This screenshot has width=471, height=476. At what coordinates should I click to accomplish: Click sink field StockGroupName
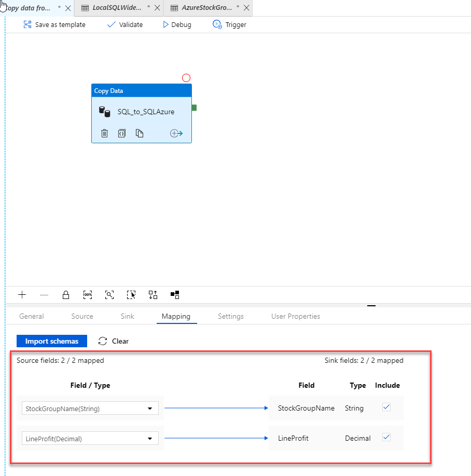(306, 408)
